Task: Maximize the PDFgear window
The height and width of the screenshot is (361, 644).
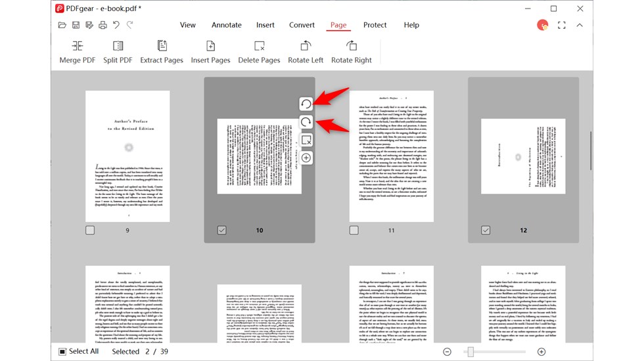Action: tap(553, 9)
